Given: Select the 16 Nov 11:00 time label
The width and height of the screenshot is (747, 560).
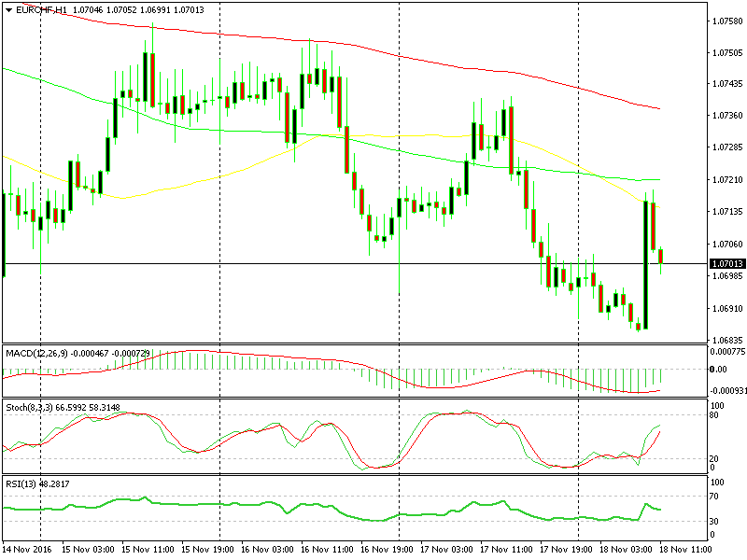Looking at the screenshot, I should [x=328, y=550].
